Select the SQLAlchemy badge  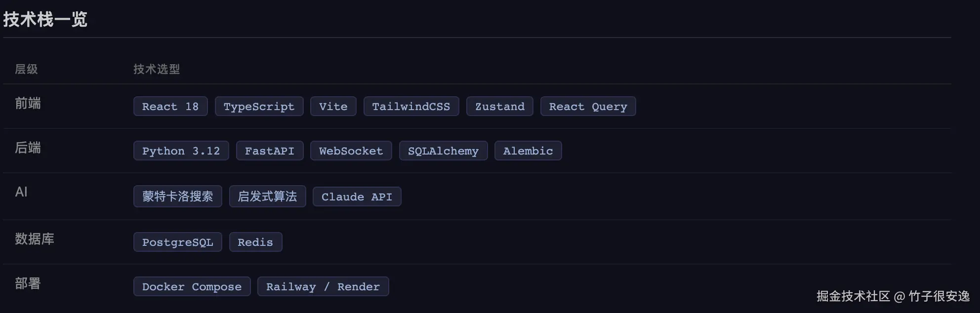[x=443, y=151]
